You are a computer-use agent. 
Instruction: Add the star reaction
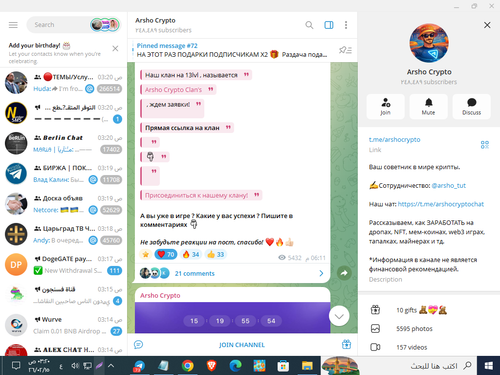coord(146,255)
